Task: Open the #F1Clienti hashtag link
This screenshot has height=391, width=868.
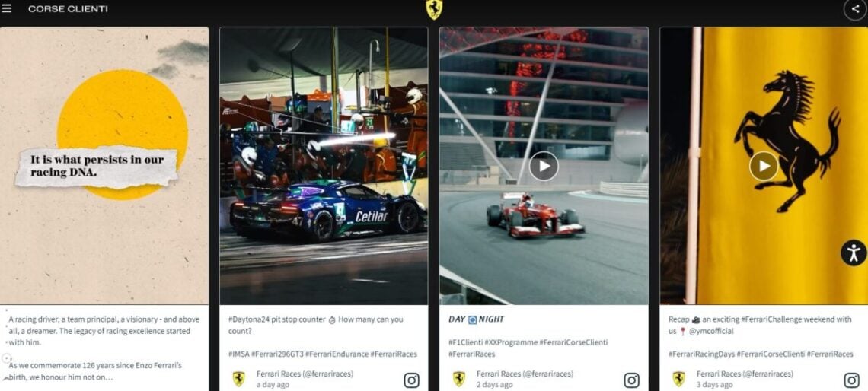Action: pos(465,342)
